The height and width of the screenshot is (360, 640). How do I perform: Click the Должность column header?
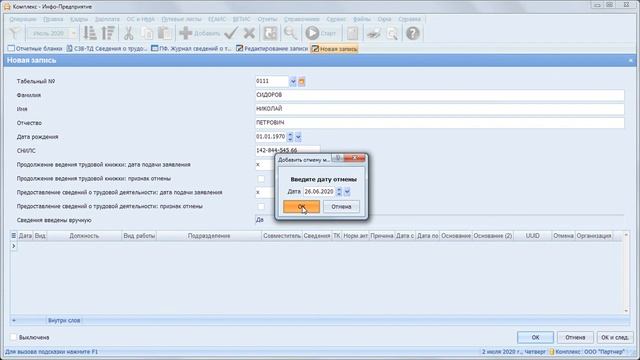[x=84, y=236]
